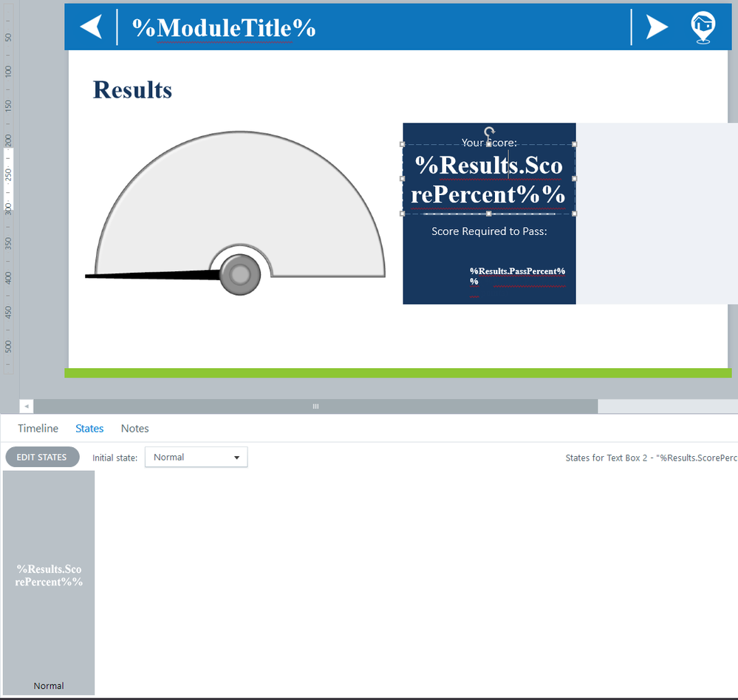The width and height of the screenshot is (738, 700).
Task: Open the Notes tab
Action: [134, 428]
